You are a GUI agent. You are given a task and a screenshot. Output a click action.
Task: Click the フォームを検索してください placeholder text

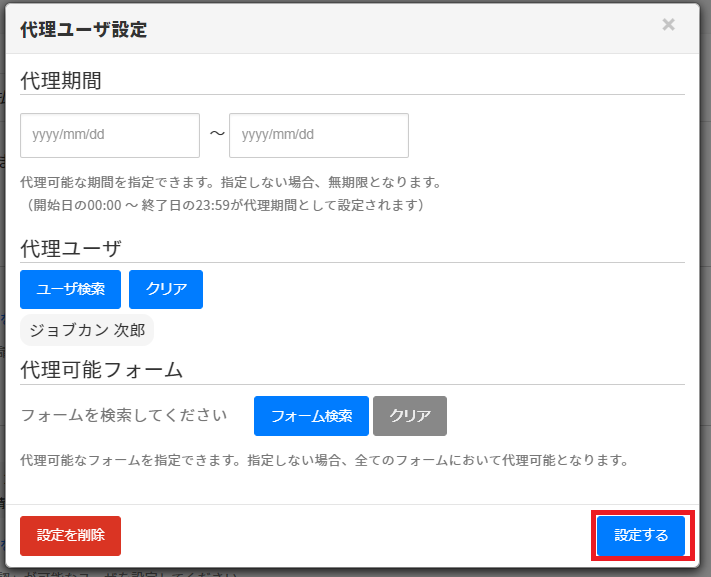(124, 415)
